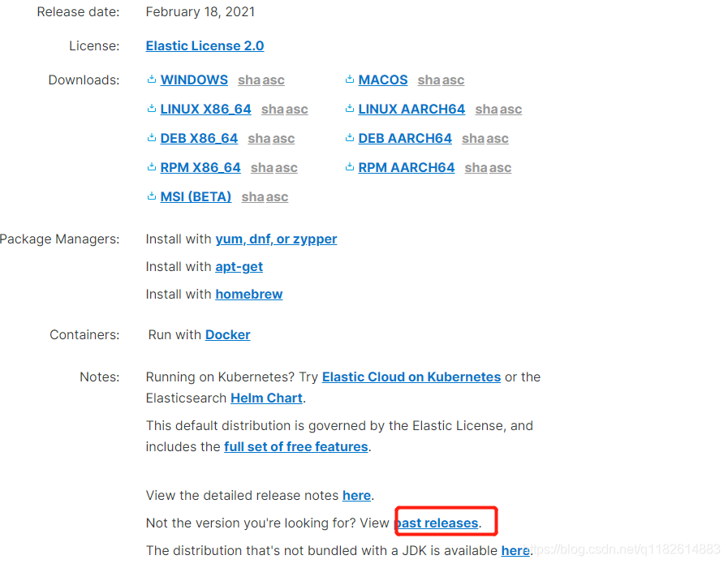The image size is (728, 564).
Task: Open the asc signature for DEB AARCH64
Action: pos(498,139)
